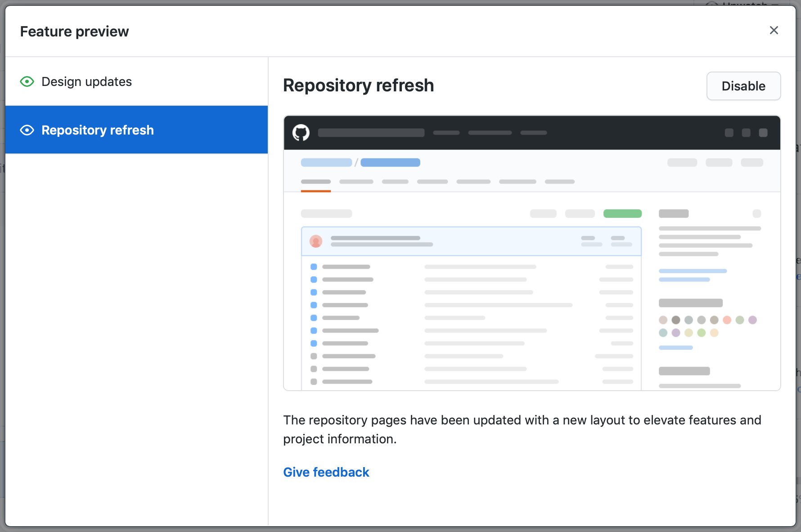Click the Feature preview dialog title
The height and width of the screenshot is (532, 801).
[74, 32]
